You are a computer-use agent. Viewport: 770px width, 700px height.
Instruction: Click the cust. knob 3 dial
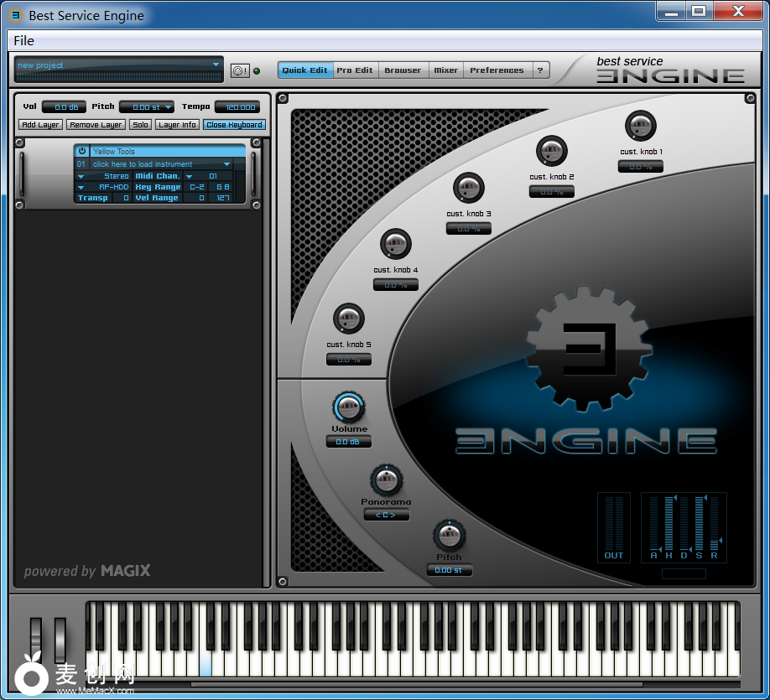point(468,188)
